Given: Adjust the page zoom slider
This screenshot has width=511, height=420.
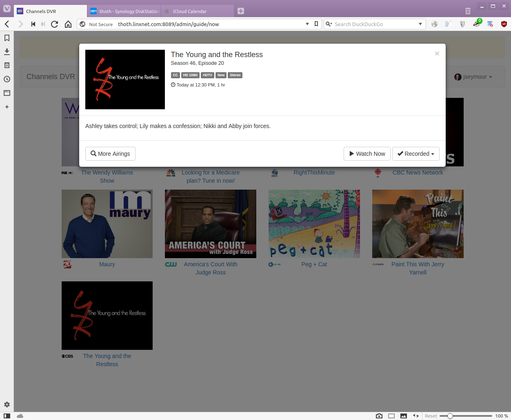Looking at the screenshot, I should (x=466, y=416).
